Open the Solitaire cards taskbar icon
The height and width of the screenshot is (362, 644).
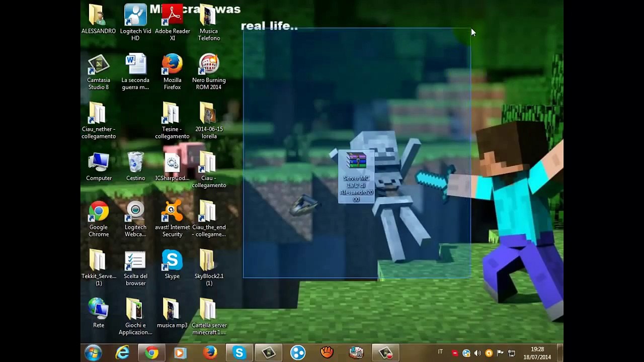356,353
